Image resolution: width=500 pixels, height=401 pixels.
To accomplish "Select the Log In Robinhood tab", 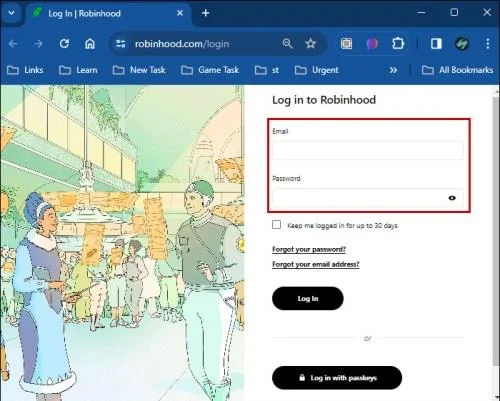I will [108, 13].
